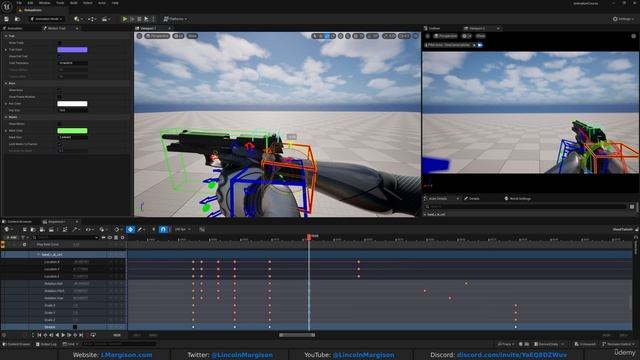The image size is (640, 360).
Task: Switch to the Motion Trail tab
Action: (57, 28)
